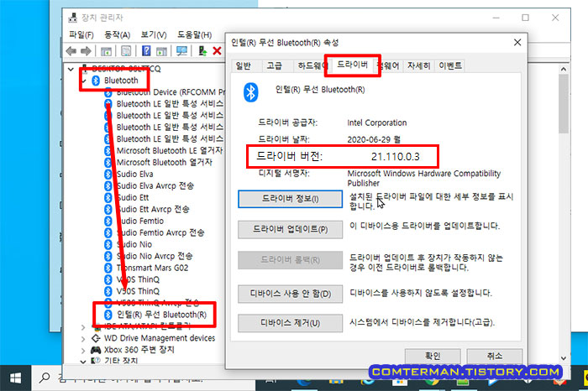Viewport: 588px width, 391px height.
Task: Click the driver date 2020-06-29
Action: pos(374,139)
